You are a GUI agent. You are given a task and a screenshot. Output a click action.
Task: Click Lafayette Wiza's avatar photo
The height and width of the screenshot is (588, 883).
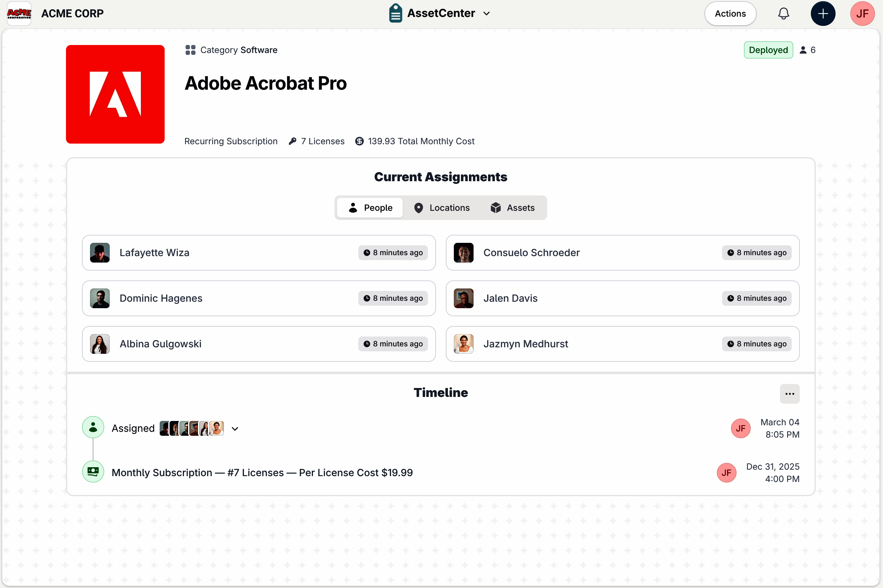click(x=100, y=253)
